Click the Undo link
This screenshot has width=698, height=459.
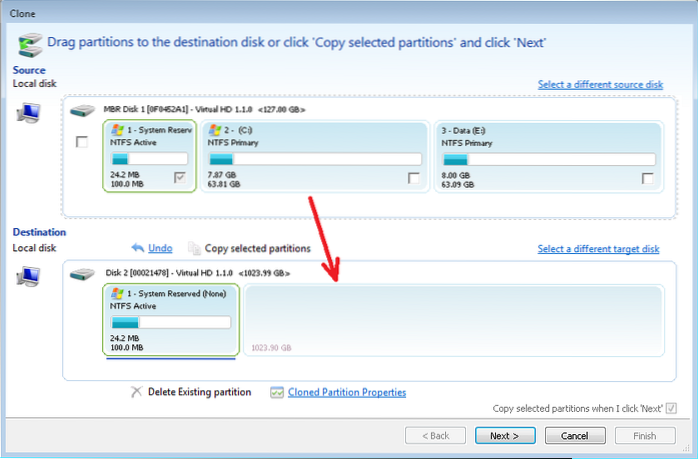160,248
